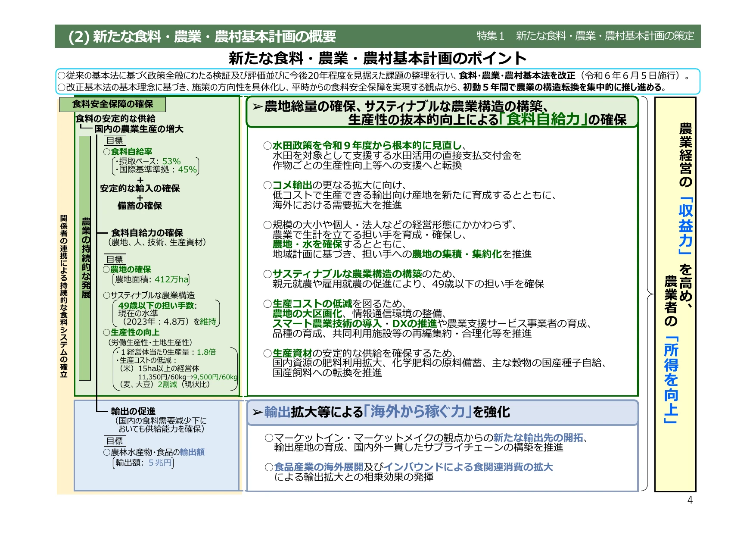Click the vertical blue text "「所得を向上」"
The height and width of the screenshot is (535, 756).
[x=671, y=380]
